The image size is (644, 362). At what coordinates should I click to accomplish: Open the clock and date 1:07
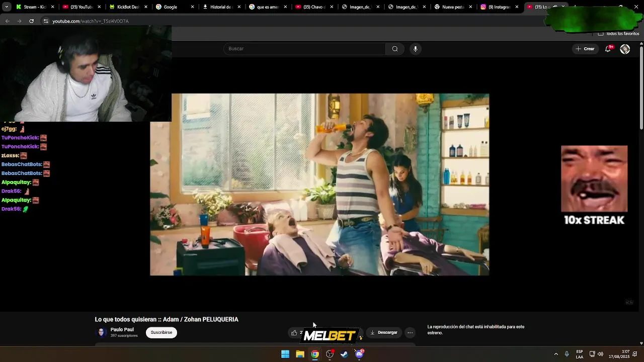tap(619, 354)
